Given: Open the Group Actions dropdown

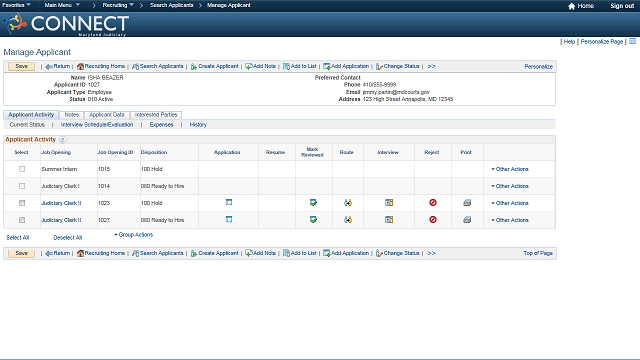Looking at the screenshot, I should pyautogui.click(x=133, y=235).
